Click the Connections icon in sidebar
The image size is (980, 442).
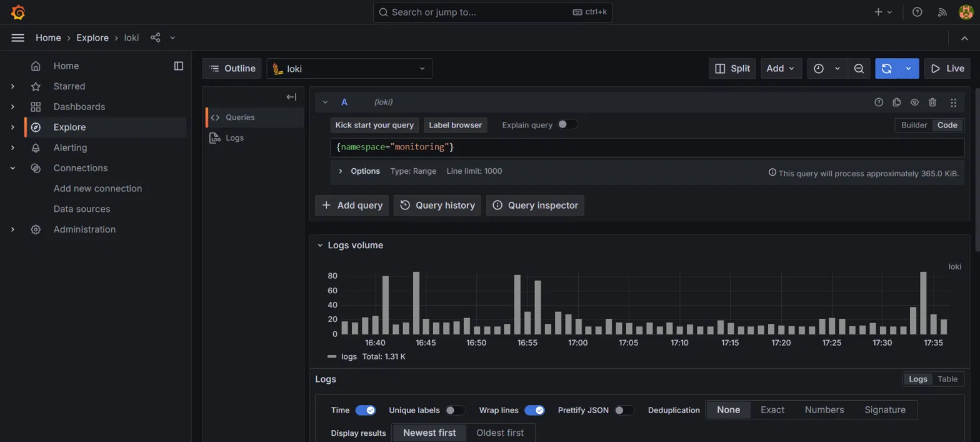[36, 168]
